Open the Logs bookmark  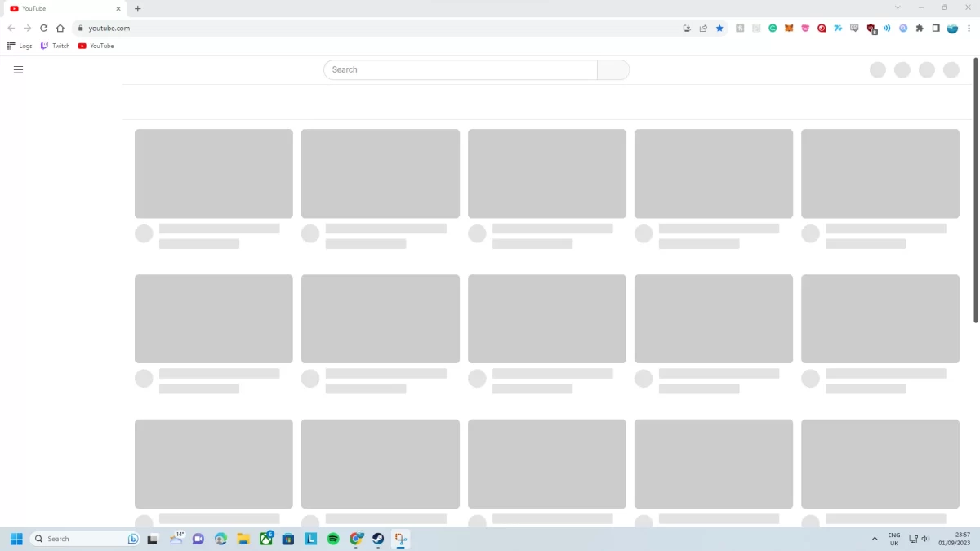point(19,46)
